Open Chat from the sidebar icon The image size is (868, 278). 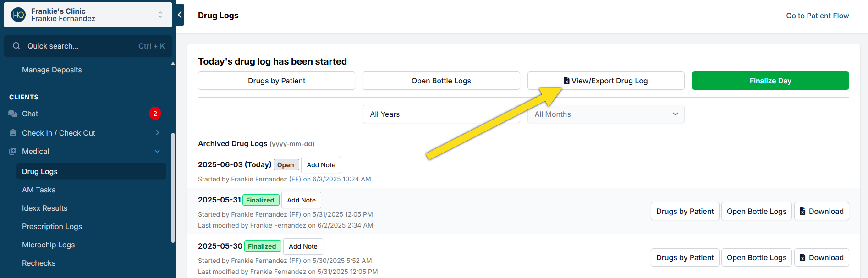[x=13, y=114]
